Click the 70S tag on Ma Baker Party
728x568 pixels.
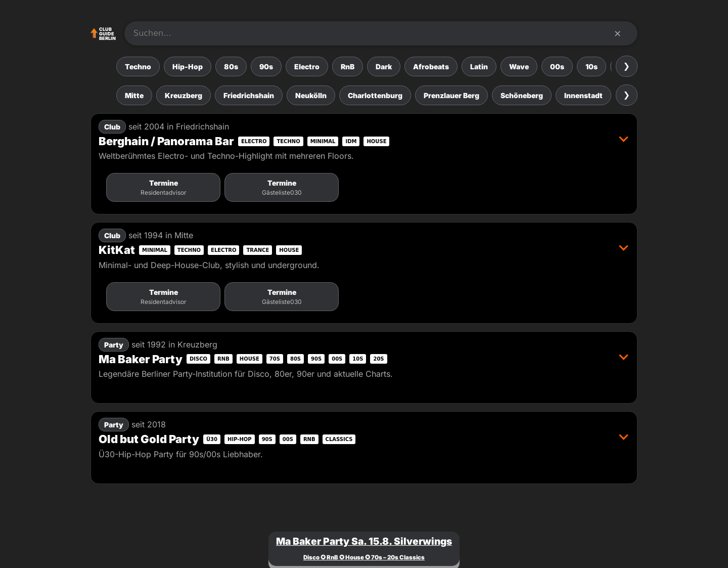tap(275, 359)
